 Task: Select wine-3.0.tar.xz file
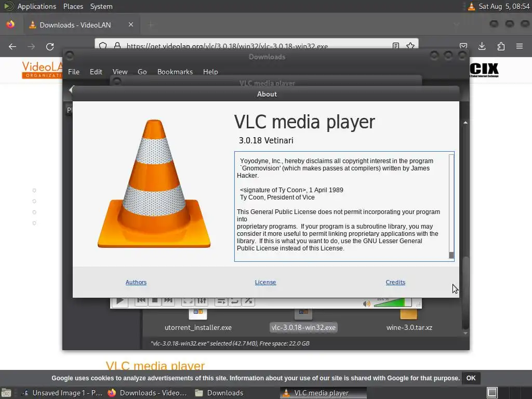pyautogui.click(x=409, y=327)
